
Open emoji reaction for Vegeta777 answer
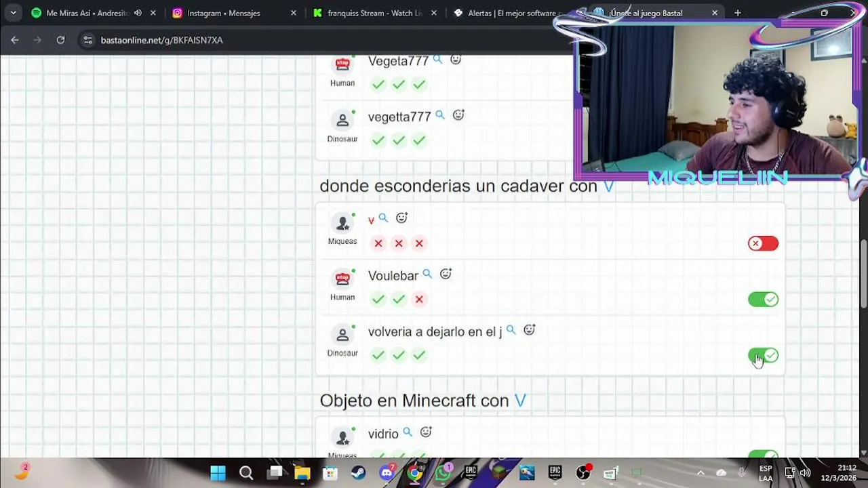(456, 60)
